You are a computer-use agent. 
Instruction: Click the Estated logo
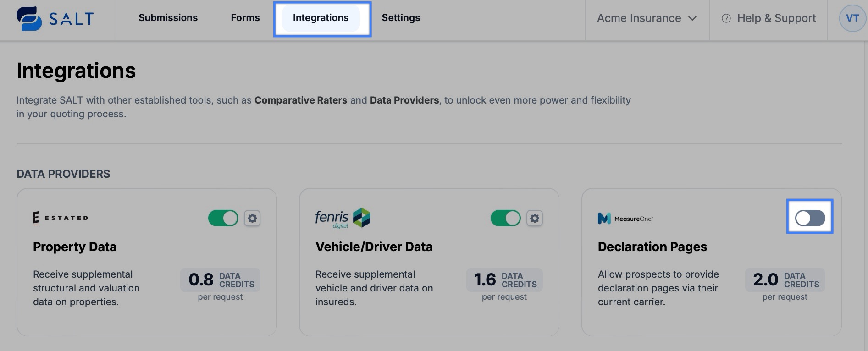click(x=61, y=218)
